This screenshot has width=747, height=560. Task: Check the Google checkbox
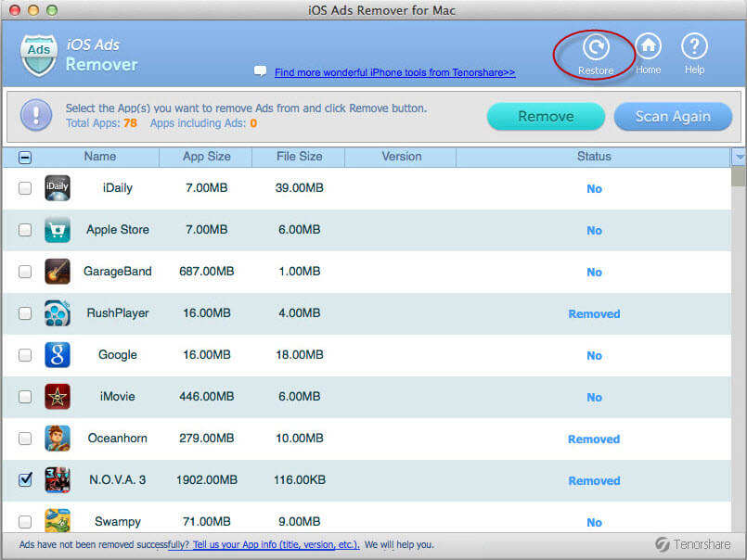click(x=25, y=355)
